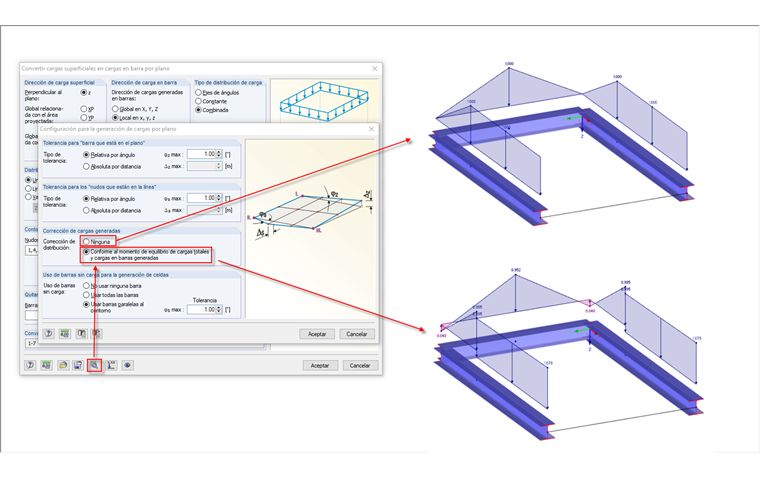This screenshot has height=479, width=760.
Task: Select Constante distribution type
Action: pyautogui.click(x=198, y=101)
